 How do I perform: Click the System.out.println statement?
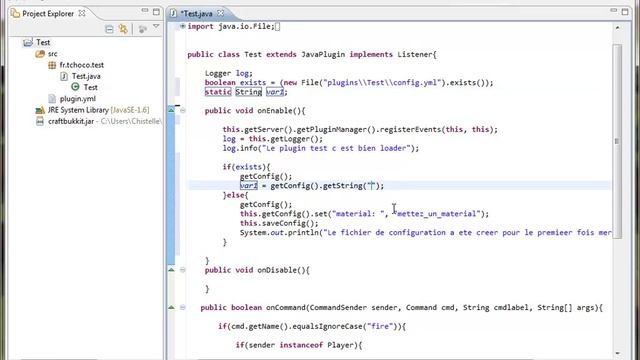[426, 233]
